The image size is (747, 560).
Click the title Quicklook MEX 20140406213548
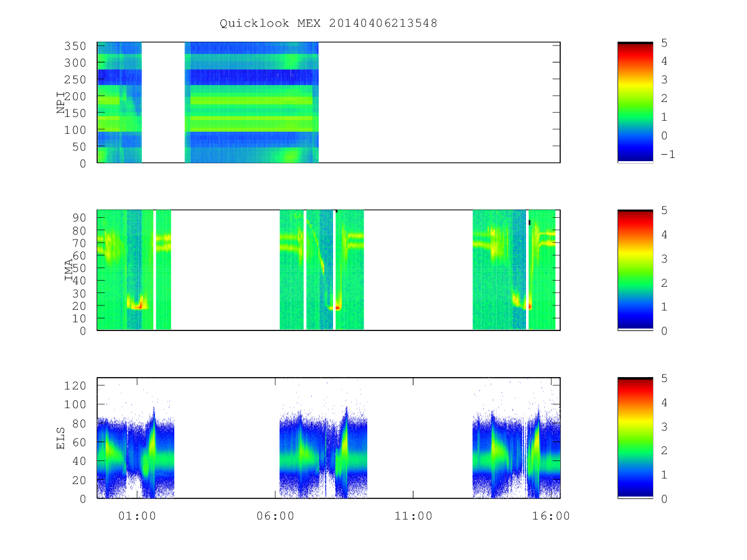coord(329,23)
